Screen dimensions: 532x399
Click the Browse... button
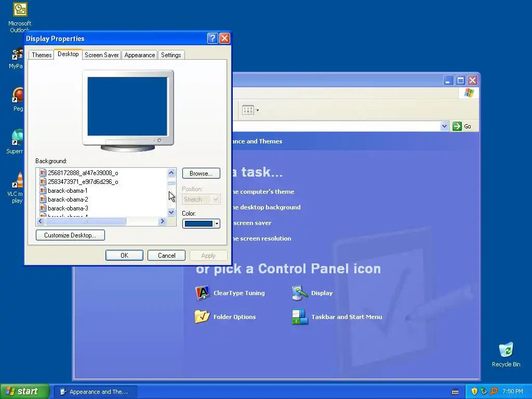pos(201,174)
